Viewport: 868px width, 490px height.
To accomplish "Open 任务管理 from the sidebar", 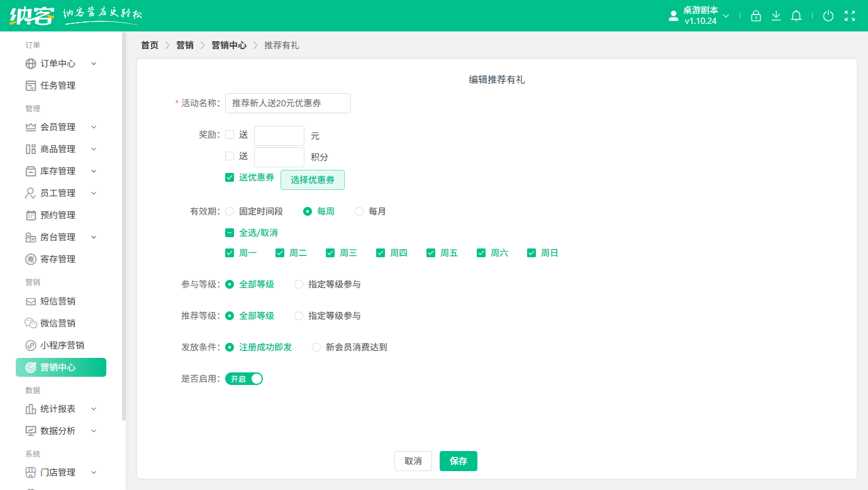I will coord(57,85).
